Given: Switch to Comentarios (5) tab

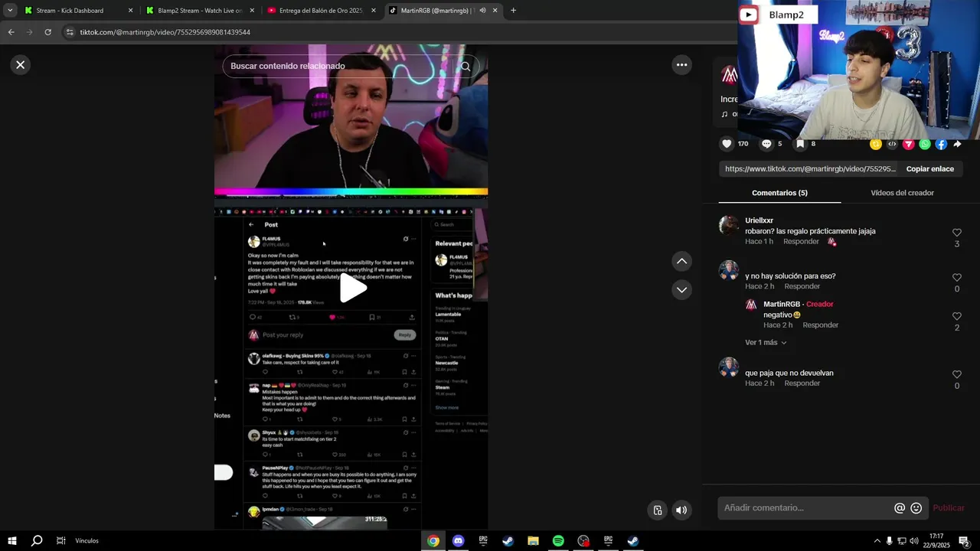Looking at the screenshot, I should click(779, 193).
